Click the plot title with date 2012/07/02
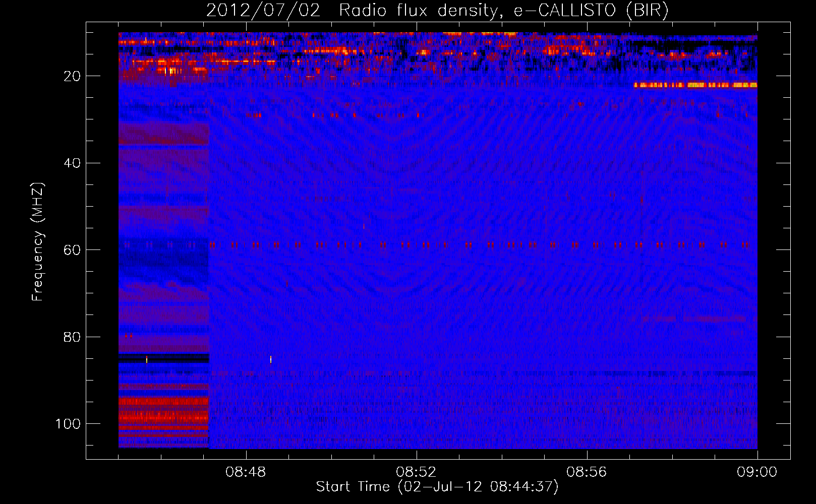 point(437,11)
